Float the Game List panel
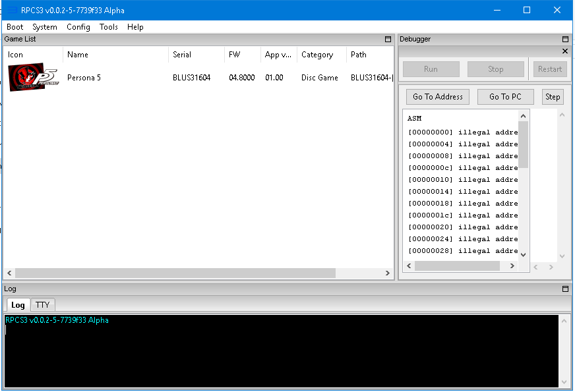 (388, 40)
